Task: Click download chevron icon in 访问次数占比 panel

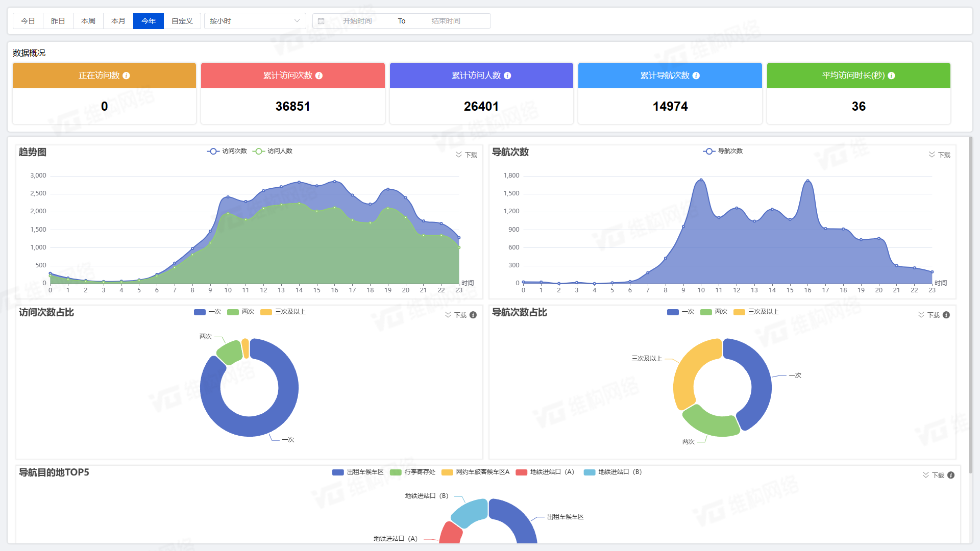Action: [448, 315]
